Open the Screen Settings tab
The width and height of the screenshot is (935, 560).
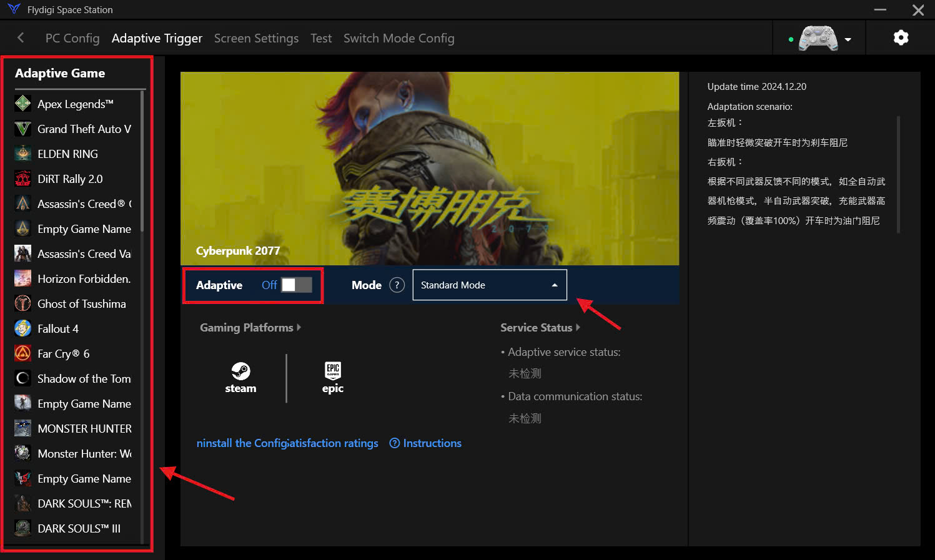(256, 38)
